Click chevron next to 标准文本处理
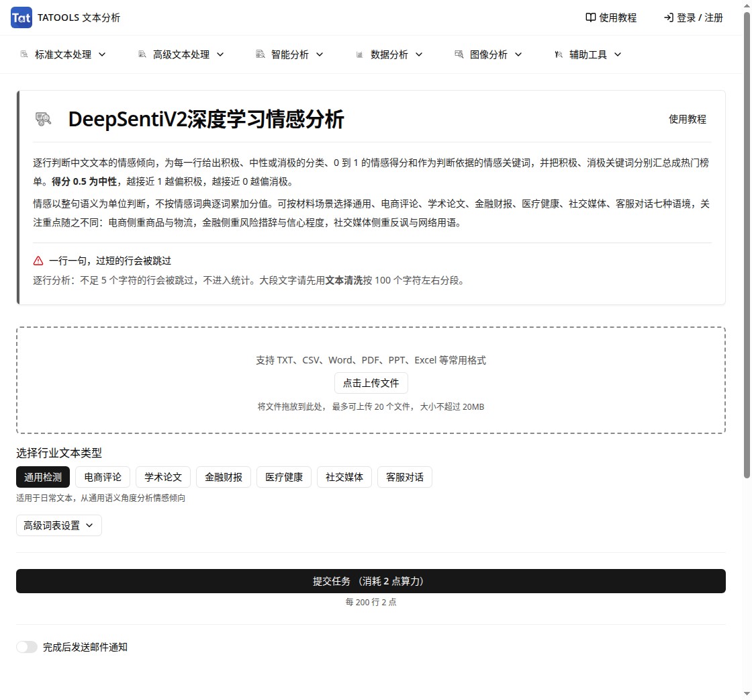The image size is (752, 700). click(x=102, y=54)
